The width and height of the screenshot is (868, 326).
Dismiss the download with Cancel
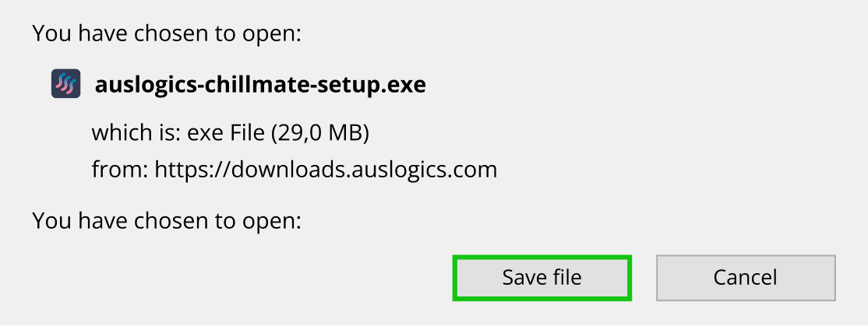click(x=746, y=278)
